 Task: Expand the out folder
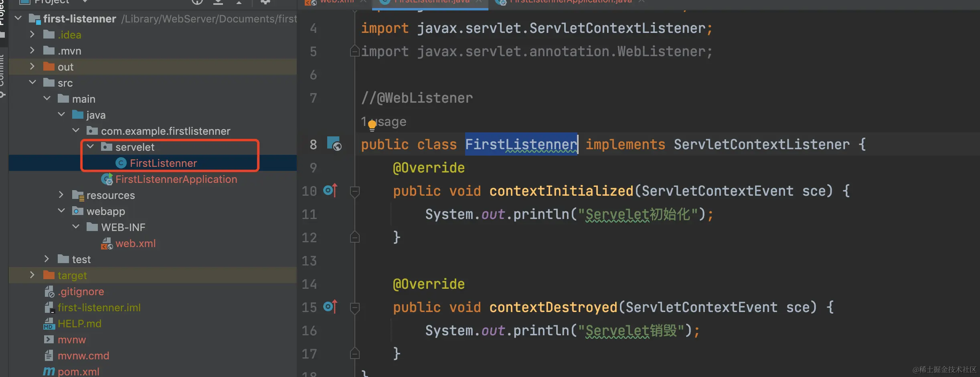coord(32,67)
